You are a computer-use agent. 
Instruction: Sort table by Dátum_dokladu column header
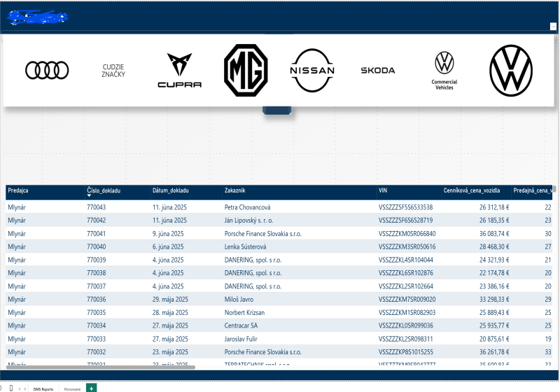tap(170, 190)
